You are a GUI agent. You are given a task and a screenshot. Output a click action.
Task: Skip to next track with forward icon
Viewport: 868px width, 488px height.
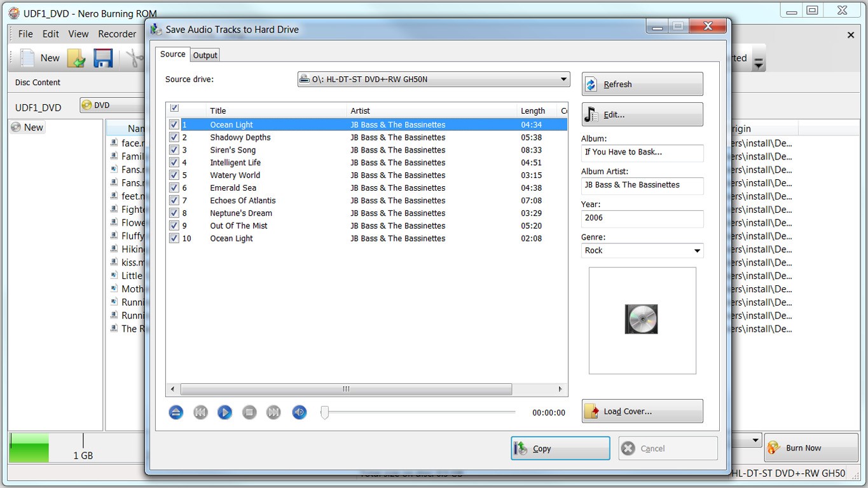click(x=273, y=412)
